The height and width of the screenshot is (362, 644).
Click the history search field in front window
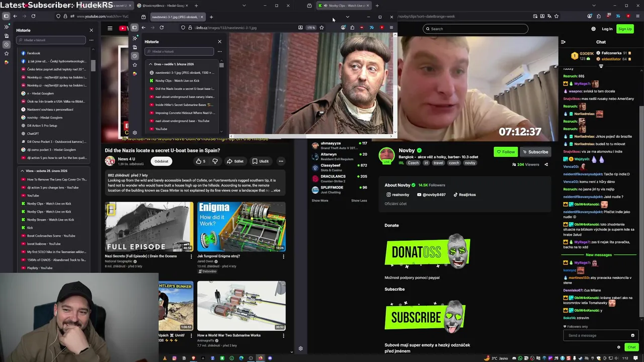point(179,51)
